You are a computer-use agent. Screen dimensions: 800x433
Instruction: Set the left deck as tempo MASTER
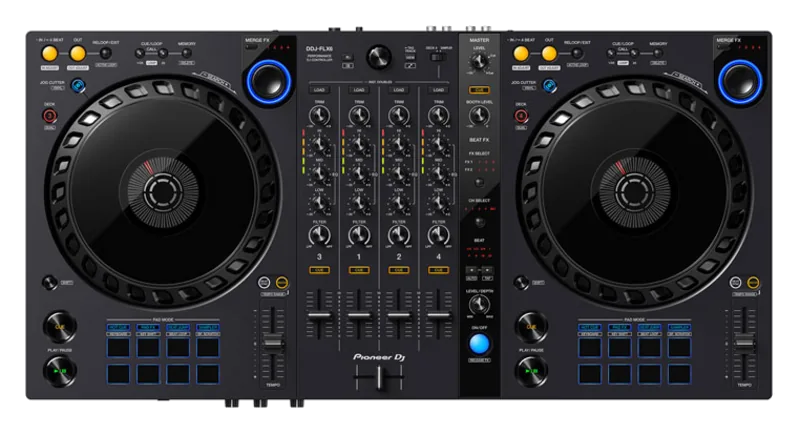tap(281, 282)
